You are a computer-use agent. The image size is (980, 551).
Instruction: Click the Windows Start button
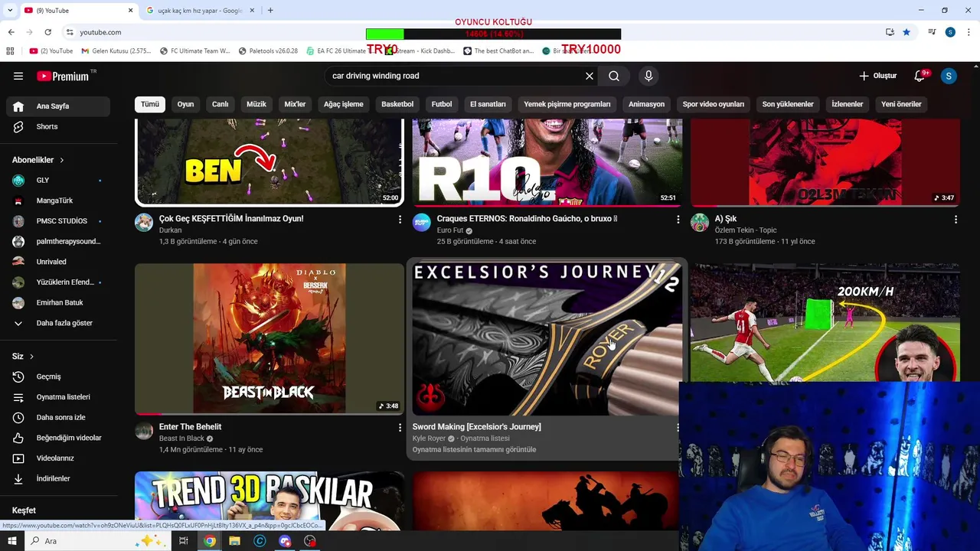(12, 541)
